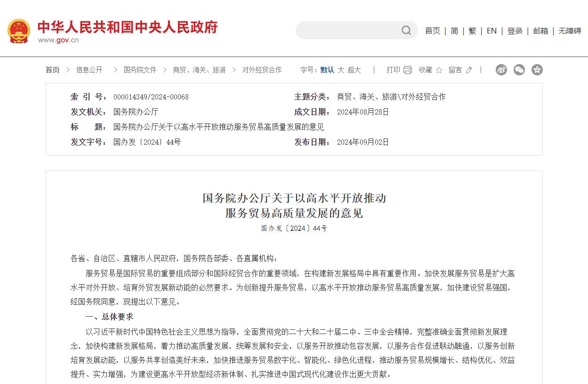Click the pencil message icon
Viewport: 588px width, 384px height.
tap(469, 70)
